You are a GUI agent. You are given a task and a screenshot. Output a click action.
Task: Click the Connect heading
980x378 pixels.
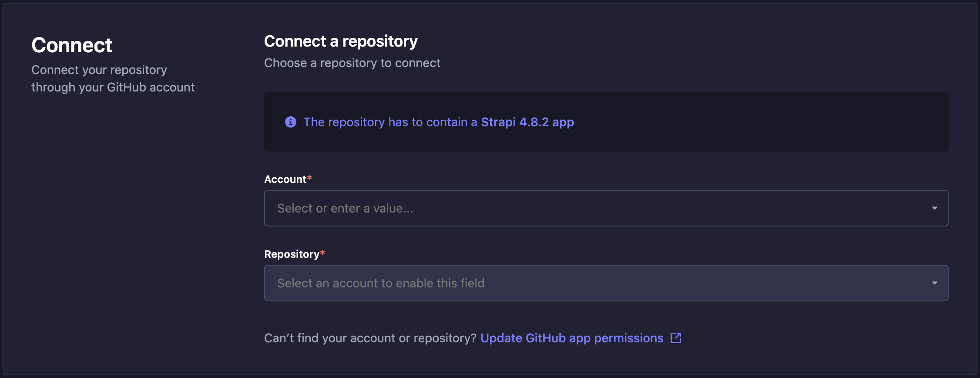(71, 45)
